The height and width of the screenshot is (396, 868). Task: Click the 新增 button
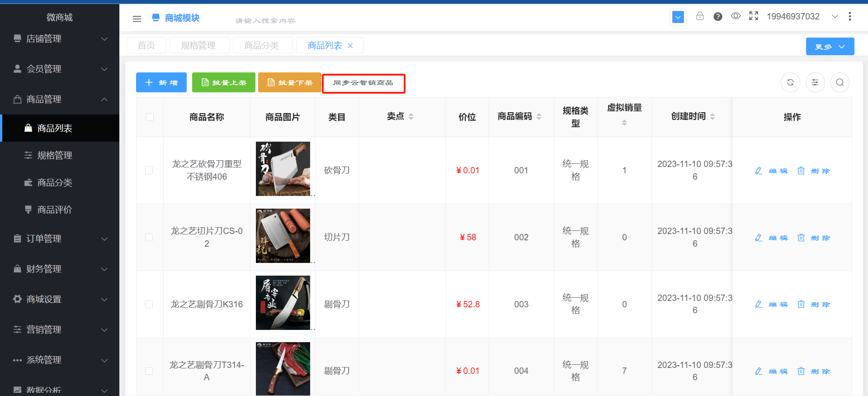click(161, 82)
